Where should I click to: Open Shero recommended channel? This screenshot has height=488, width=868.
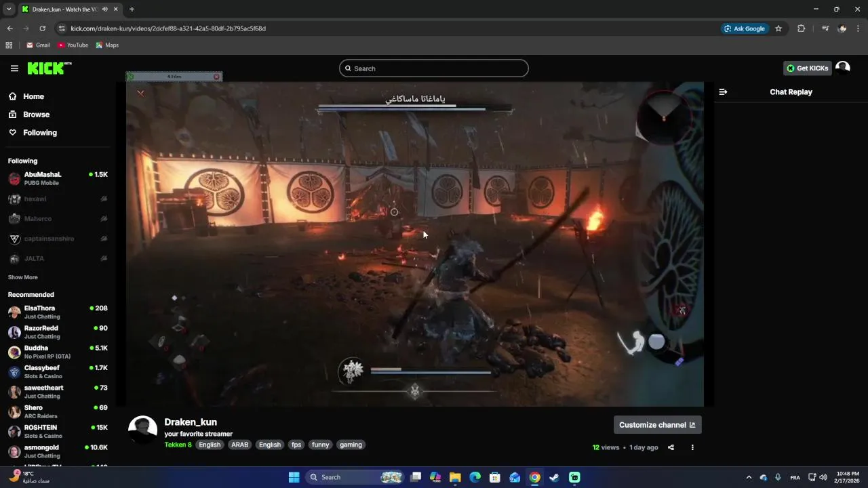coord(58,411)
